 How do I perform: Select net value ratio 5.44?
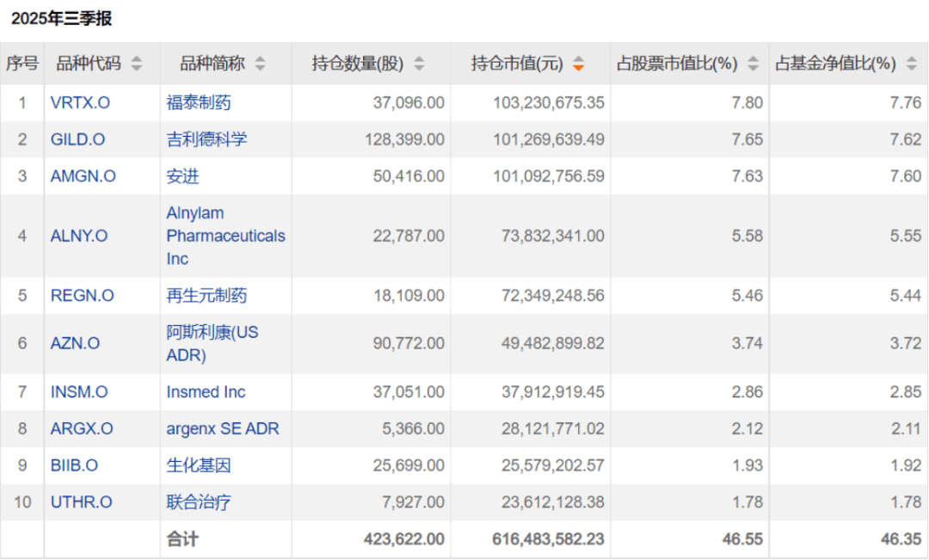coord(906,296)
